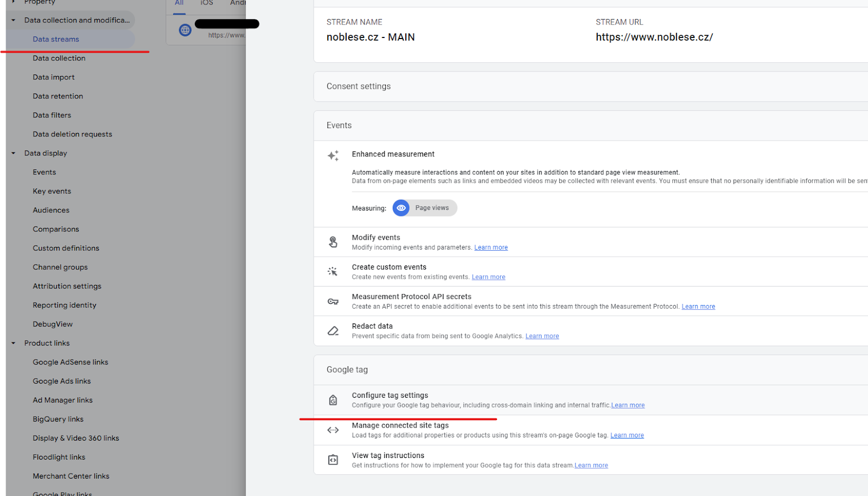Open Display & Video 360 links

point(76,438)
